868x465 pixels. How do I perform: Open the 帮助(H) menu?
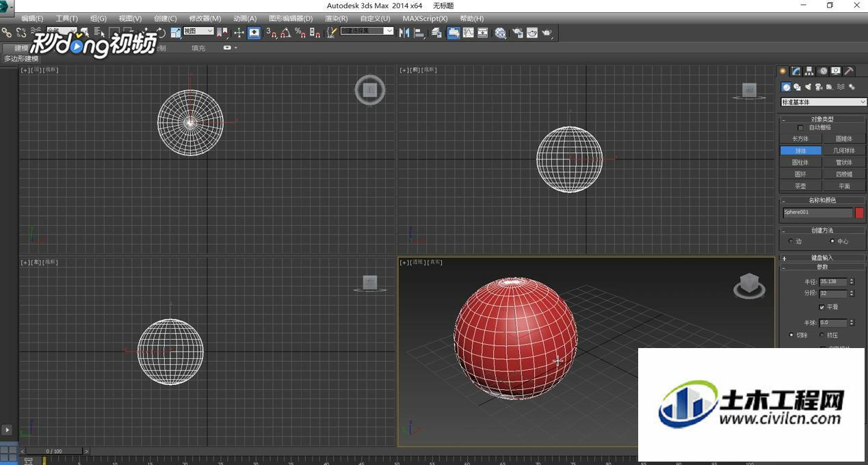pos(471,18)
